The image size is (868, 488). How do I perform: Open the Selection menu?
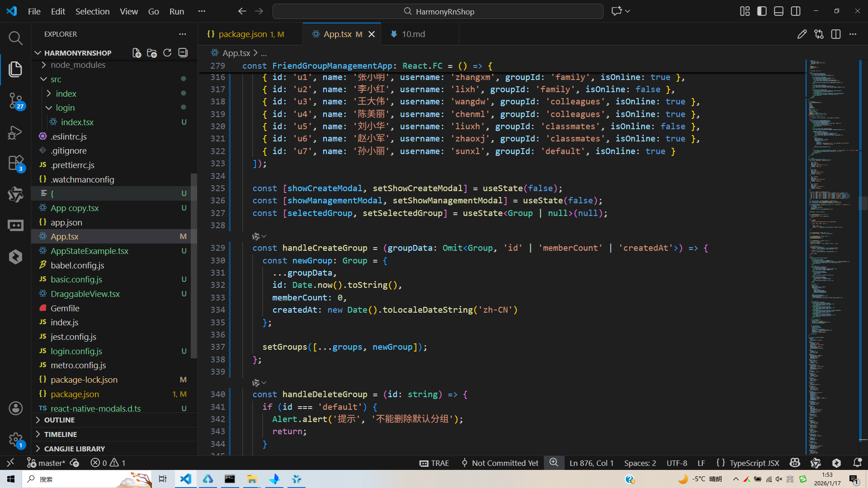click(92, 11)
